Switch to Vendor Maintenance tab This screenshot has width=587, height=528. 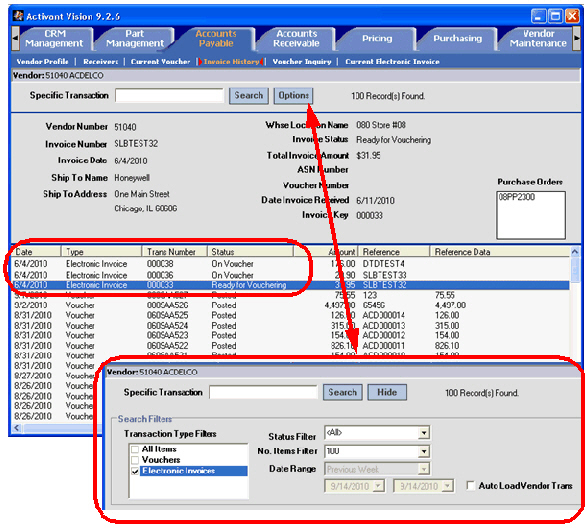pos(538,39)
